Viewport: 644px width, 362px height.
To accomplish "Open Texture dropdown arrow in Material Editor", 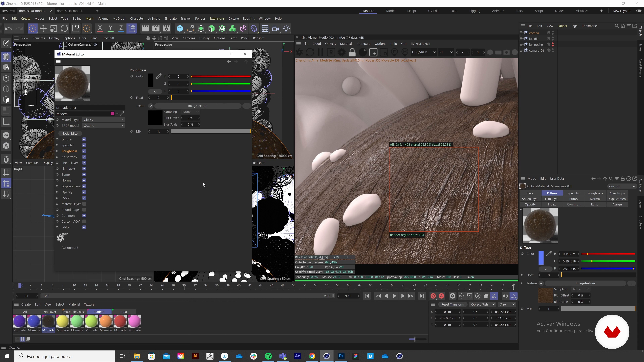I will click(x=151, y=106).
